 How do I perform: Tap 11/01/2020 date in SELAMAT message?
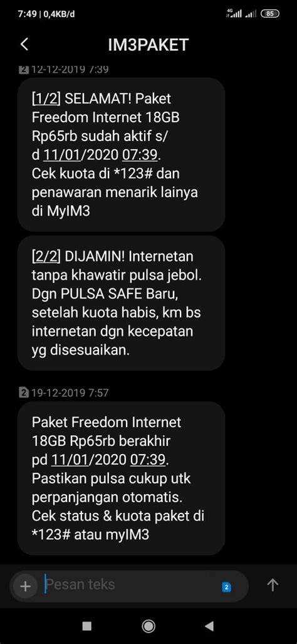81,156
